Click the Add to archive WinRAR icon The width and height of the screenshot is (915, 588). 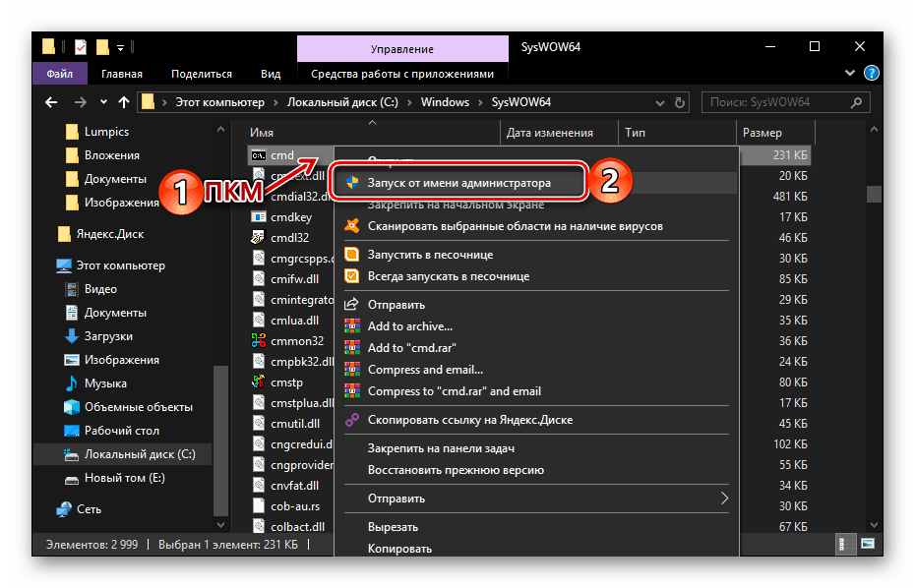click(352, 326)
